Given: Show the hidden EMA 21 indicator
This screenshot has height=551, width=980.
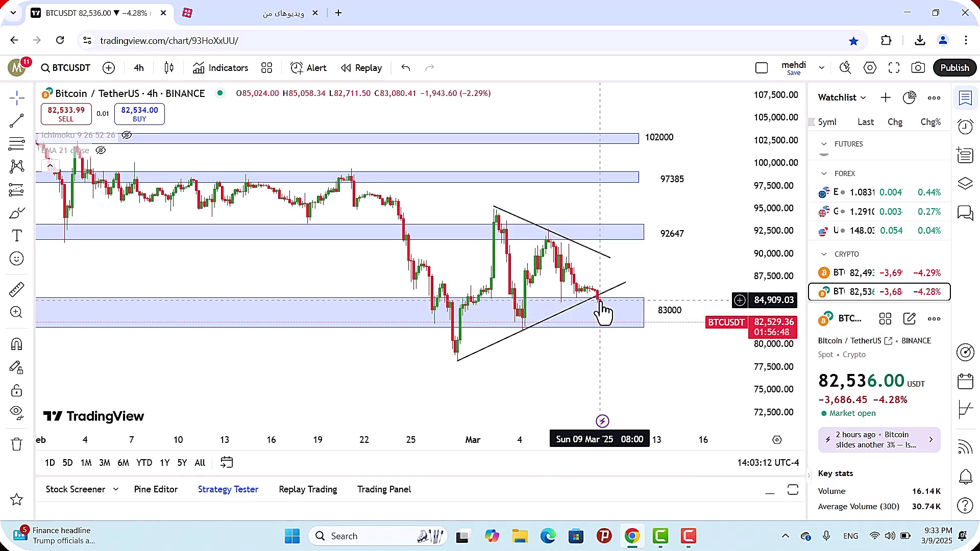Looking at the screenshot, I should click(101, 150).
